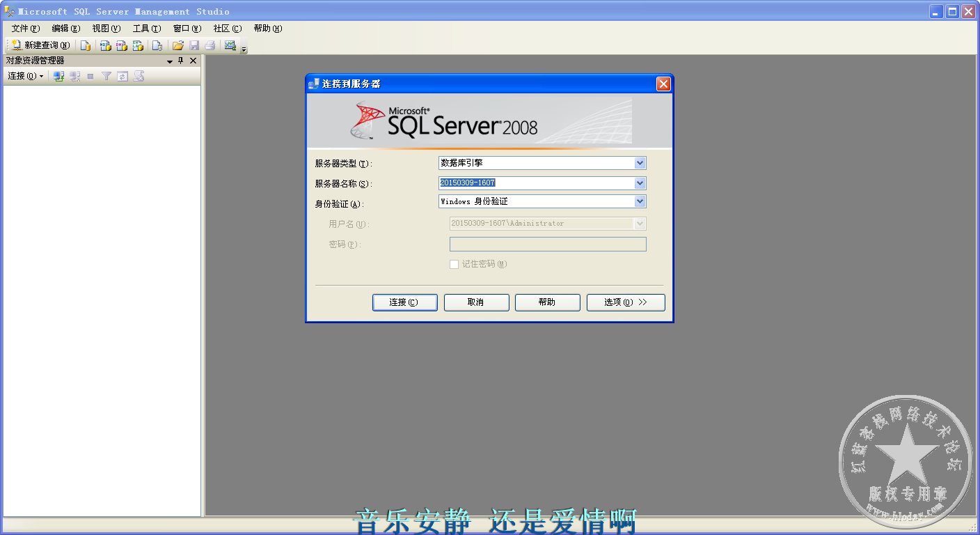Screen dimensions: 980x535
Task: Expand the 服务器名称 dropdown arrow
Action: (x=640, y=183)
